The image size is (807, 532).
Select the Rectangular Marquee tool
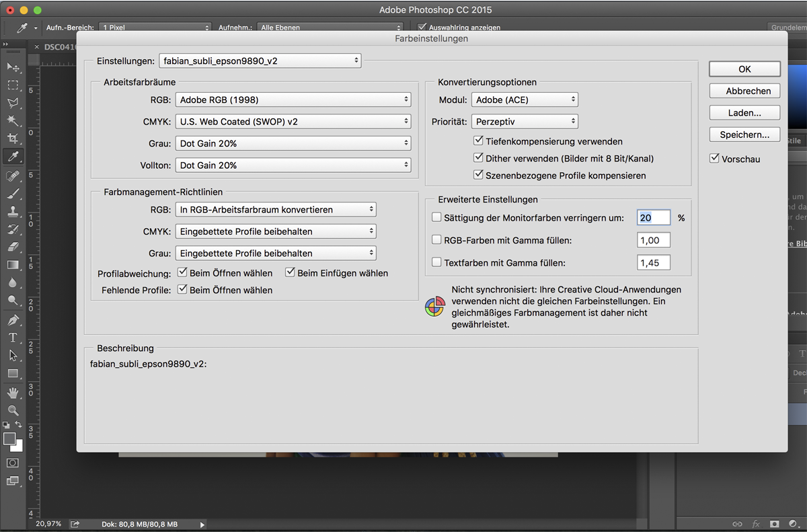tap(13, 85)
